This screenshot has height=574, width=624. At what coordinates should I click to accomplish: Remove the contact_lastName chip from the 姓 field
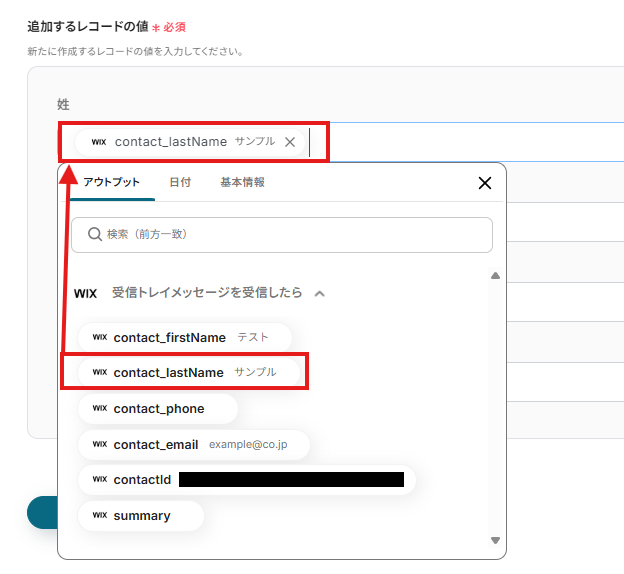(290, 142)
